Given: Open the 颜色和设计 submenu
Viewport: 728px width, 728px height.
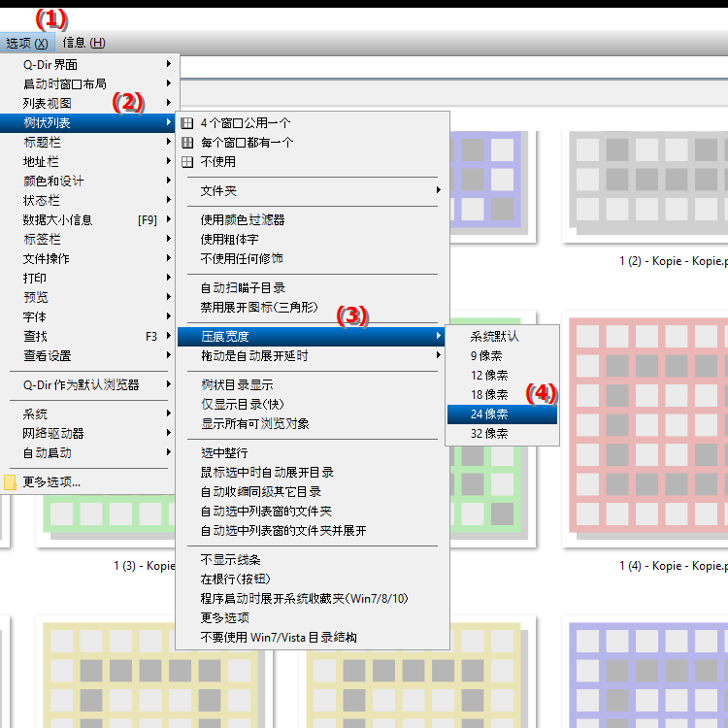Looking at the screenshot, I should tap(87, 181).
